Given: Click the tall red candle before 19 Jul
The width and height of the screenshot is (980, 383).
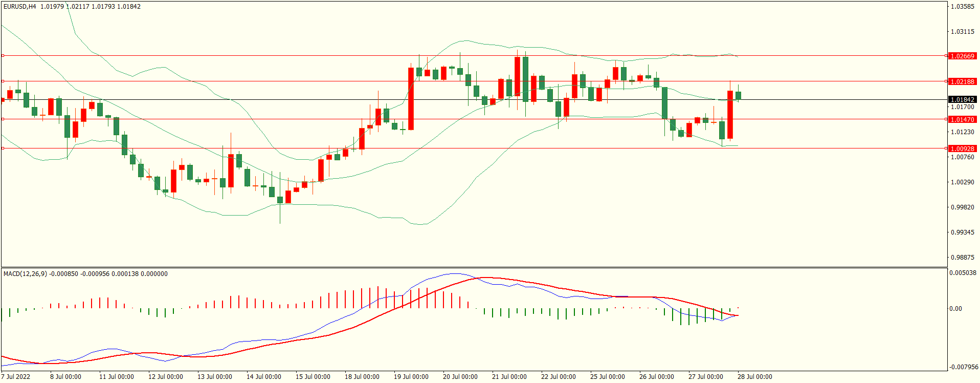Looking at the screenshot, I should coord(411,98).
